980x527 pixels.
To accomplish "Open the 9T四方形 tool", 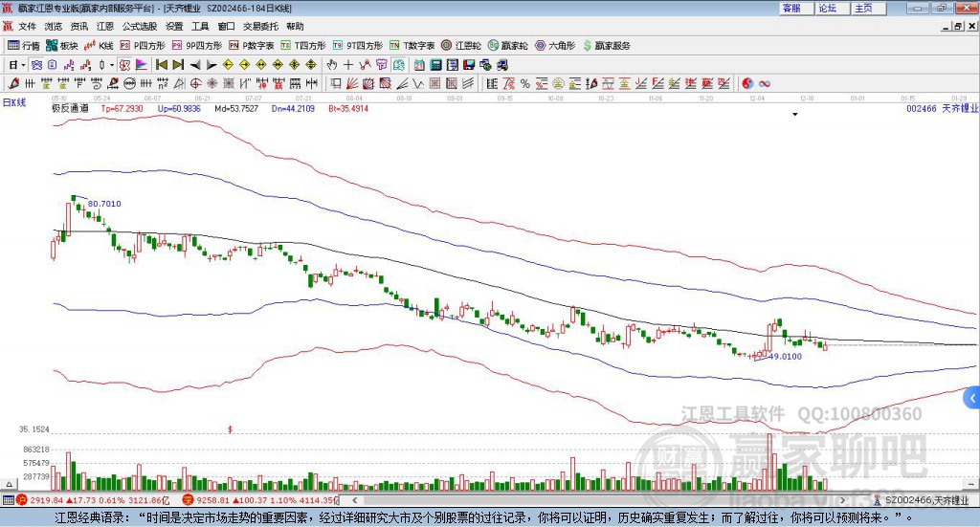I will click(x=358, y=46).
